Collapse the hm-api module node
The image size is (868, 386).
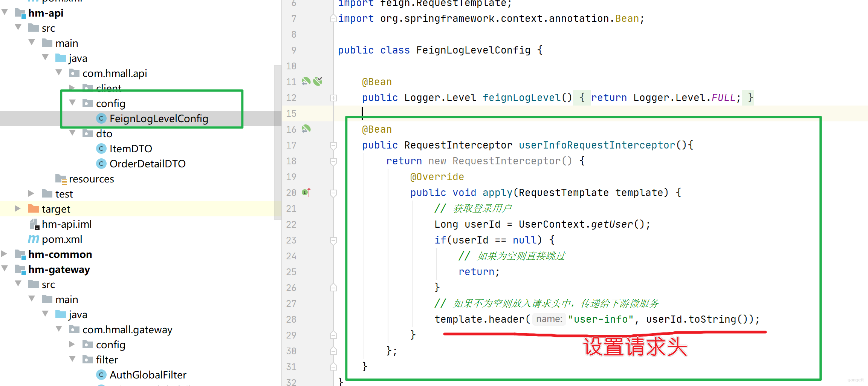point(5,12)
